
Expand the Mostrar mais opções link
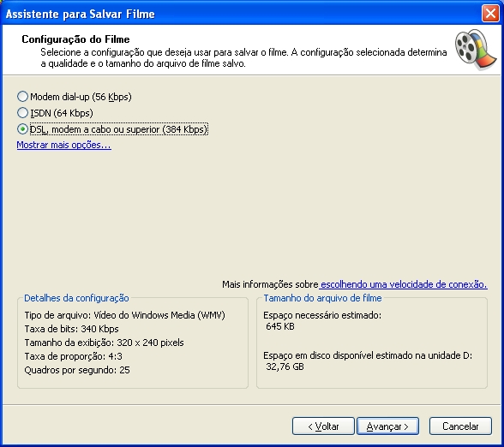[x=64, y=146]
